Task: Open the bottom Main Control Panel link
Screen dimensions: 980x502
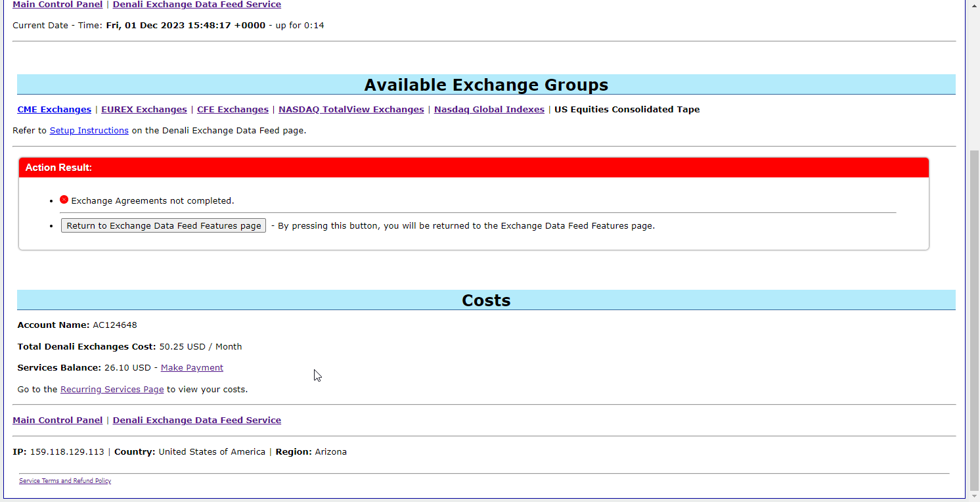Action: point(58,421)
